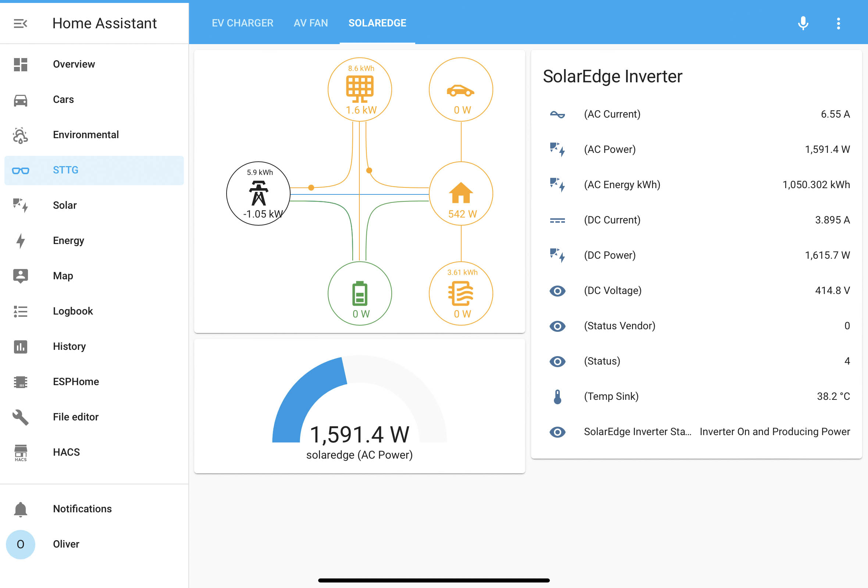Open the (AC Energy kWh) entity row
The height and width of the screenshot is (588, 868).
(696, 185)
